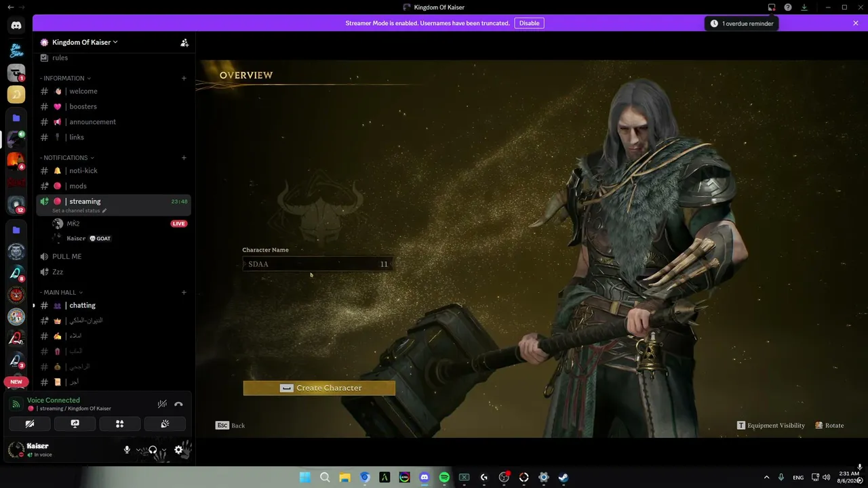Open the Discord taskbar icon
Screen dimensions: 868x488
click(x=425, y=477)
